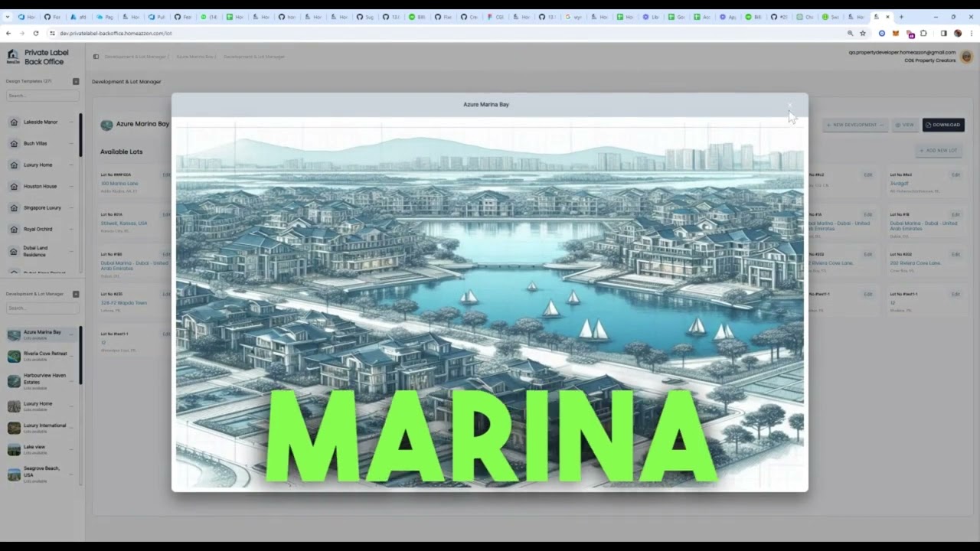Open Dubai Land Residence template
Screen dimensions: 980x551
(x=36, y=250)
